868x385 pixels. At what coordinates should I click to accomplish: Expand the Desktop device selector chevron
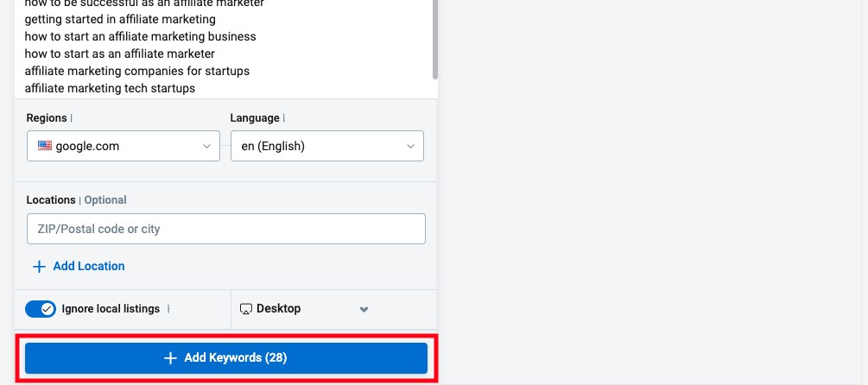[x=364, y=309]
